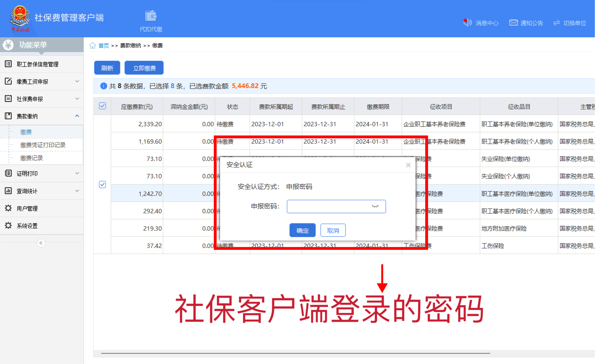Click the 通知公告 envelope icon
Image resolution: width=595 pixels, height=364 pixels.
(x=513, y=23)
